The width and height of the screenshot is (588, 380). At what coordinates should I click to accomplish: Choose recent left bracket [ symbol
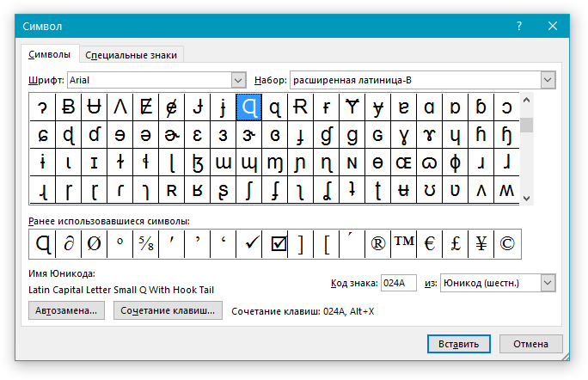[x=327, y=244]
